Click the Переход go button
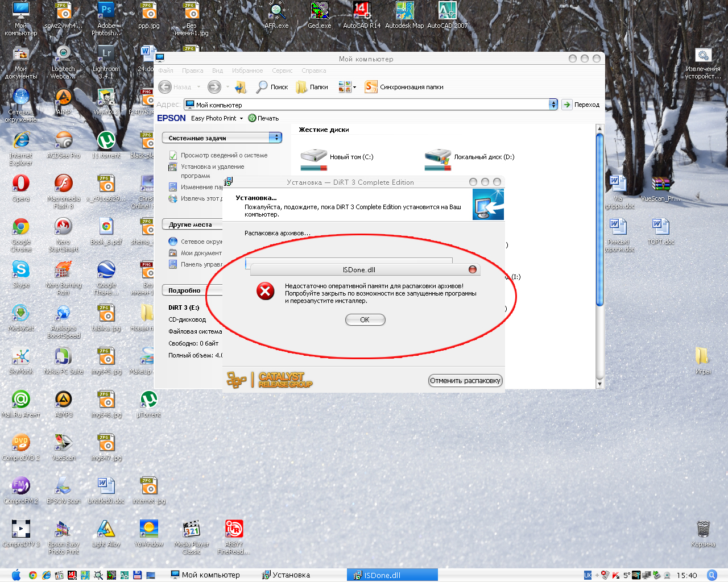 (581, 105)
